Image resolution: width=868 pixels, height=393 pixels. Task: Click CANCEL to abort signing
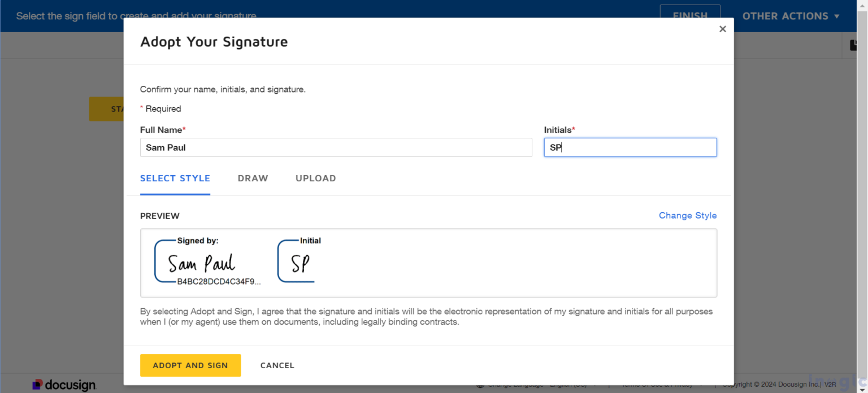pyautogui.click(x=277, y=365)
